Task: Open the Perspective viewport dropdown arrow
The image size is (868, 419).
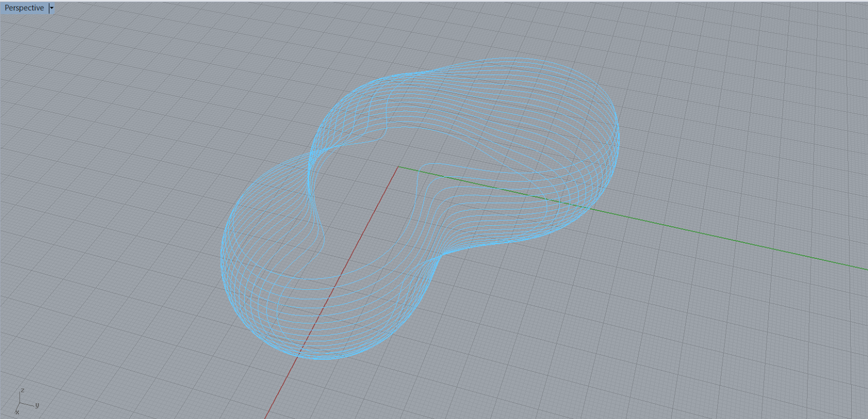Action: pos(52,8)
